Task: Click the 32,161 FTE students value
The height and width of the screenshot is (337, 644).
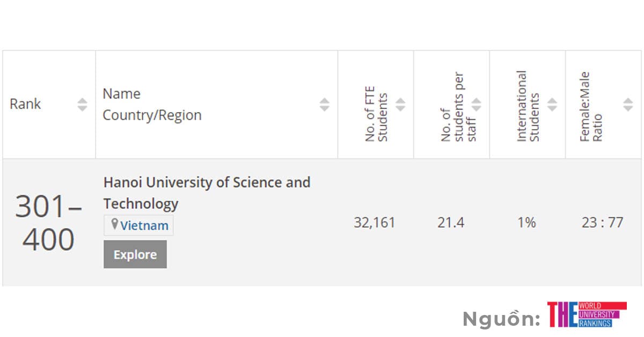Action: 374,222
